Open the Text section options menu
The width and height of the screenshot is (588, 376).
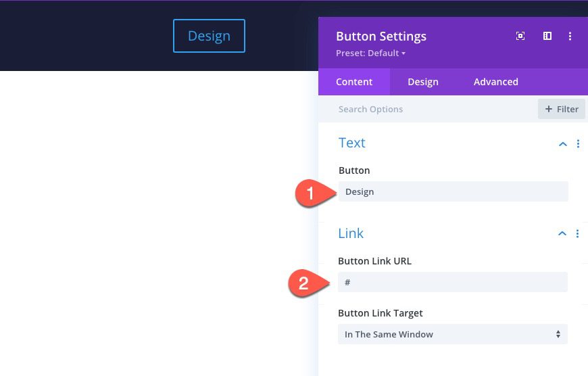tap(578, 143)
